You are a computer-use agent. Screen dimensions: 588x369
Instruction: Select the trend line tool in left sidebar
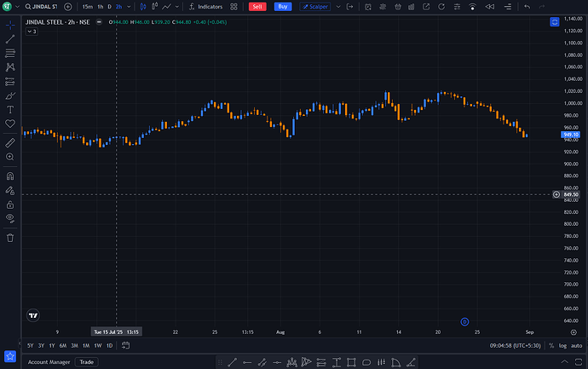(x=10, y=39)
